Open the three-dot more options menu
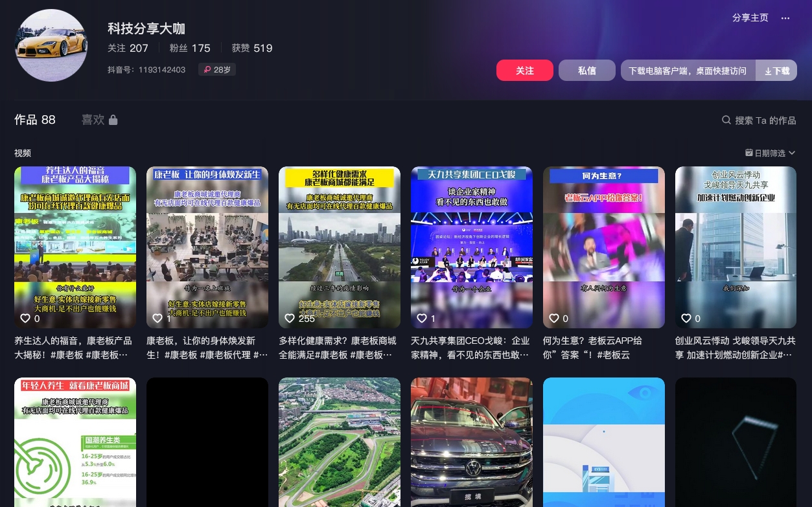This screenshot has width=812, height=507. coord(785,18)
